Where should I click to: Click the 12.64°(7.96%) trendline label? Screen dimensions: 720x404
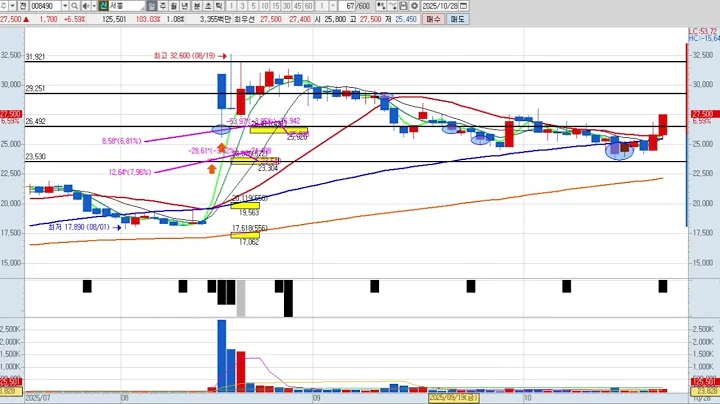tap(130, 172)
